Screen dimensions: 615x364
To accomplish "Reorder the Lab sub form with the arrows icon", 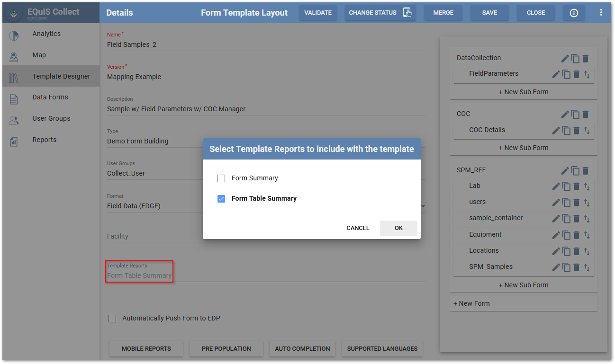I will click(587, 186).
